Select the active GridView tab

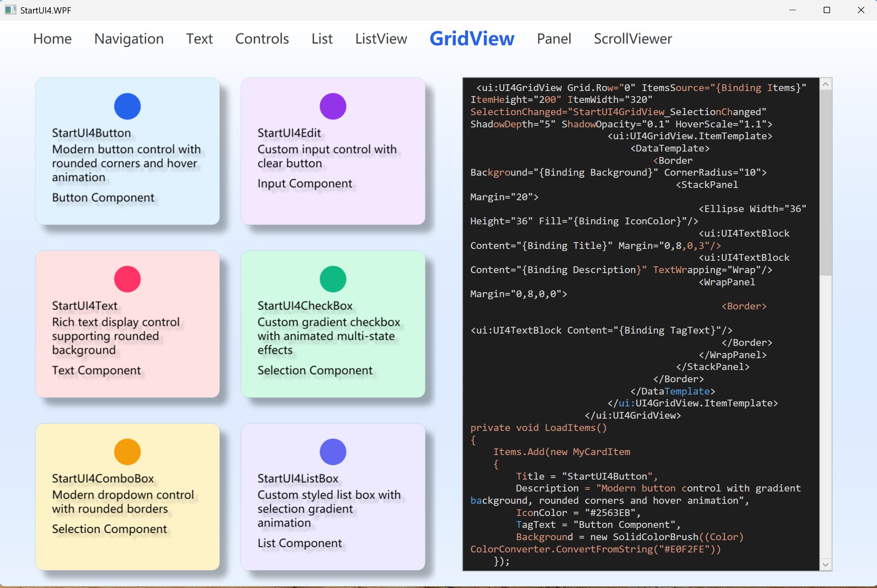click(x=472, y=39)
